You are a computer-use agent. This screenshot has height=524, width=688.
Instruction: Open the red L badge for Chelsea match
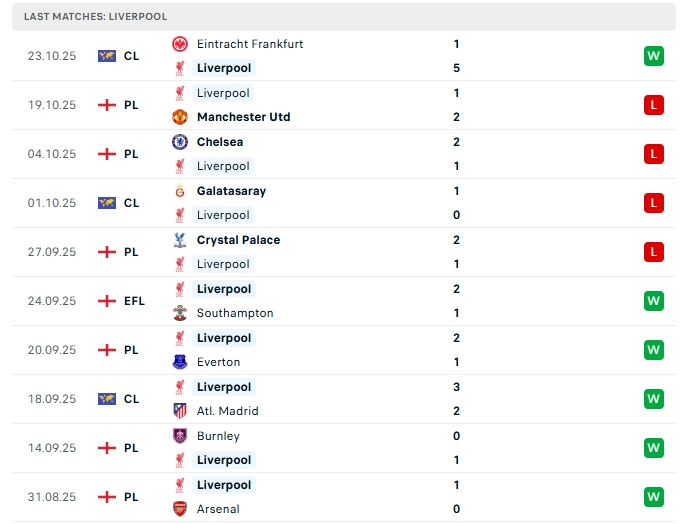(653, 154)
